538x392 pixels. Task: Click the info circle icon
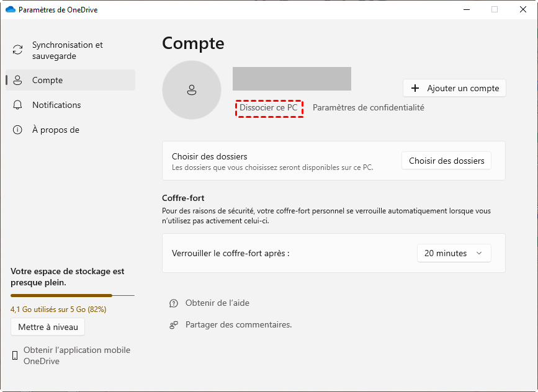tap(17, 130)
